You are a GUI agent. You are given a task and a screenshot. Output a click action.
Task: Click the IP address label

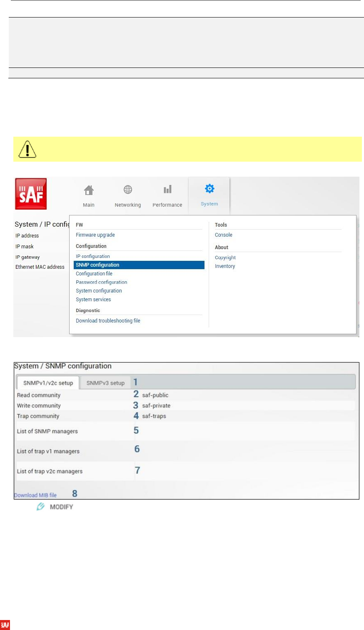pos(27,236)
